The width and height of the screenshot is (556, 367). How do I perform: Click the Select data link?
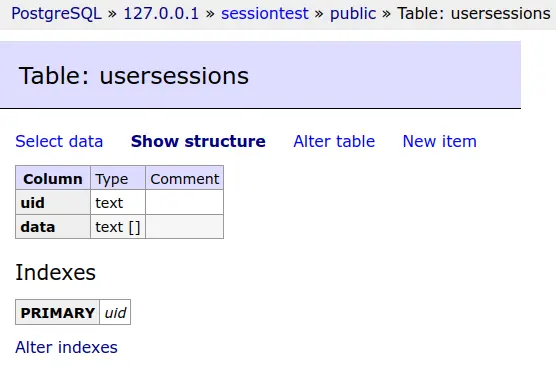(59, 141)
